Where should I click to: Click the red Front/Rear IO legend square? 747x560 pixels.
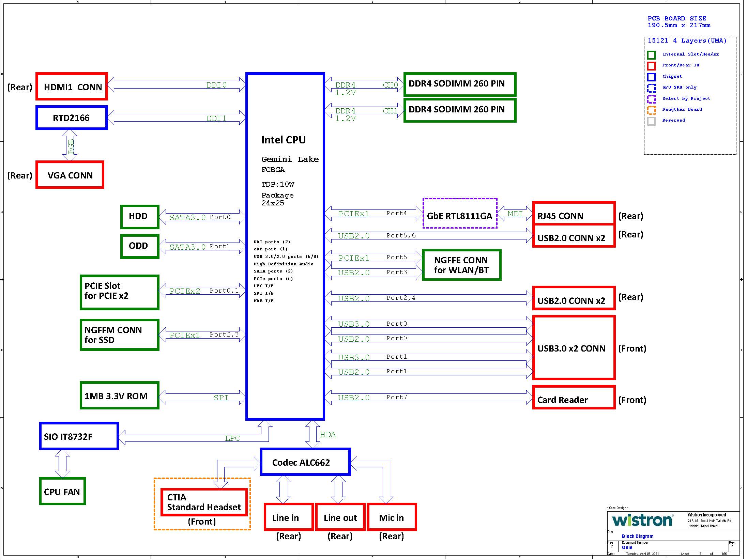[651, 66]
